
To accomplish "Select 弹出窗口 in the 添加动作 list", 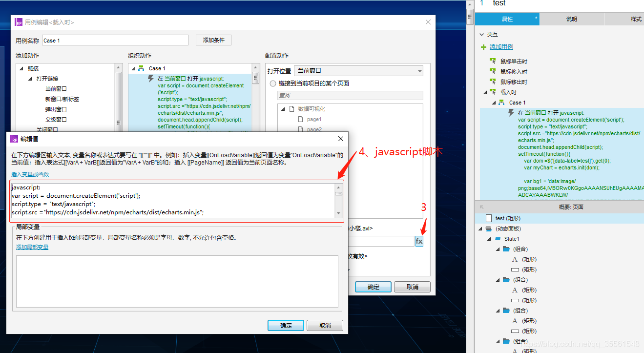I will [56, 109].
